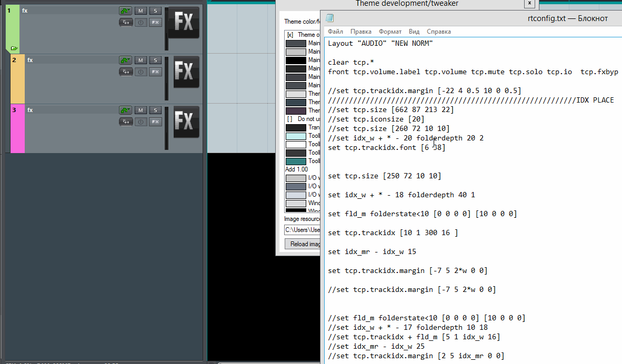622x364 pixels.
Task: Pick the light cyan color swatch in tweaker
Action: 296,136
